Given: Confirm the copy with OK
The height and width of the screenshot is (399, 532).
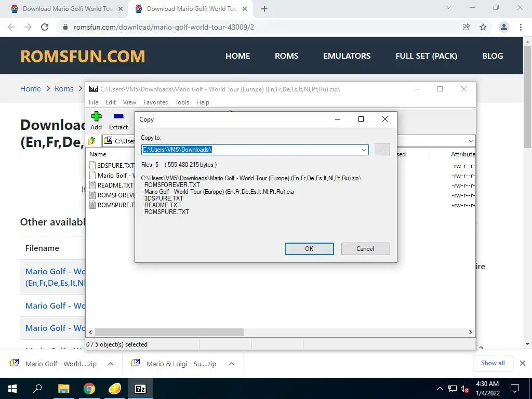Looking at the screenshot, I should click(309, 249).
